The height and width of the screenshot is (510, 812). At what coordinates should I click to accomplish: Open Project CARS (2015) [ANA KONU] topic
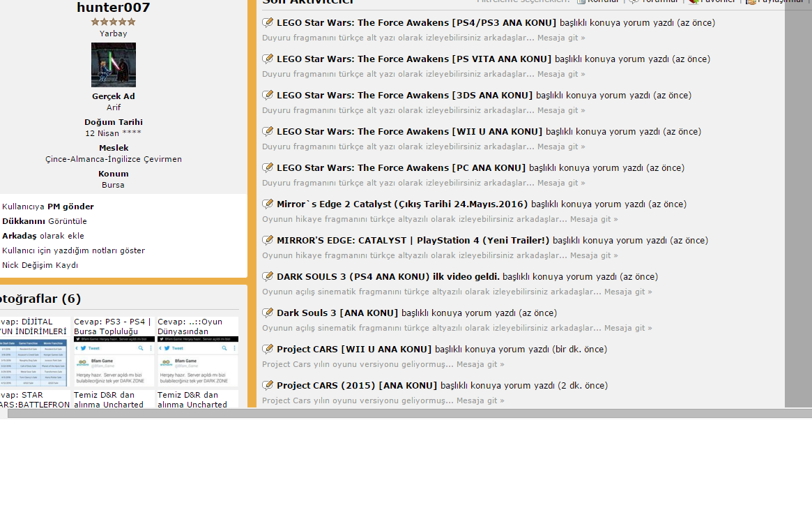coord(357,386)
